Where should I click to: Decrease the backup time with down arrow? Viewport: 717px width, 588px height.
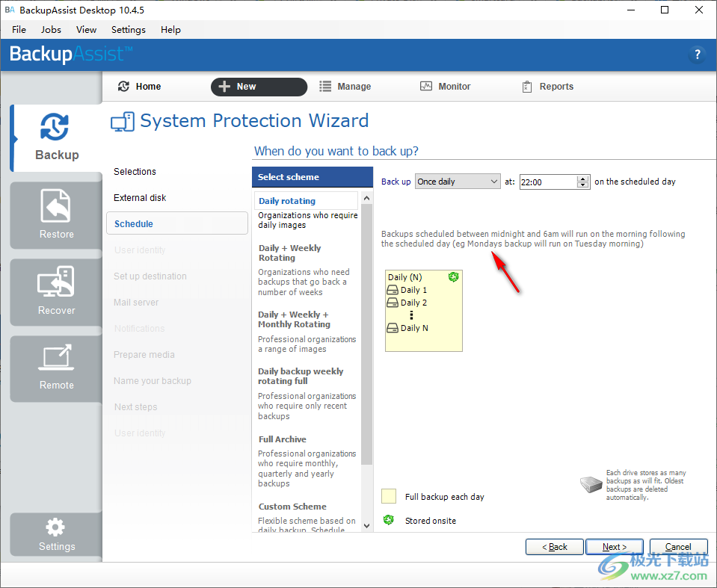[x=582, y=185]
